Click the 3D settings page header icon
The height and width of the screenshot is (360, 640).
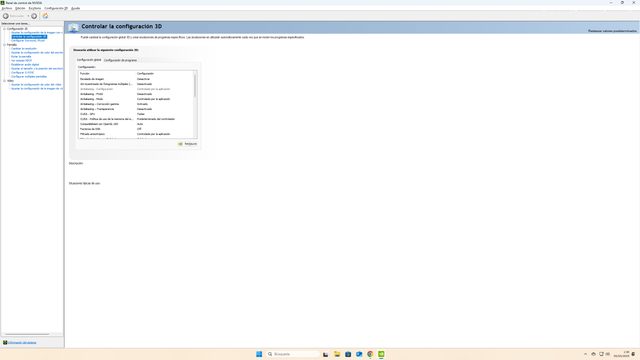coord(73,27)
